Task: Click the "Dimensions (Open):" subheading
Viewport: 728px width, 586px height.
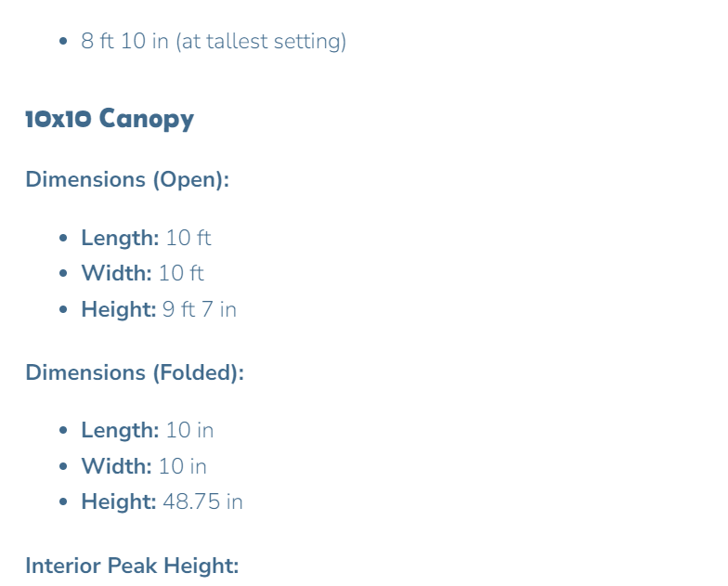Action: pyautogui.click(x=127, y=179)
